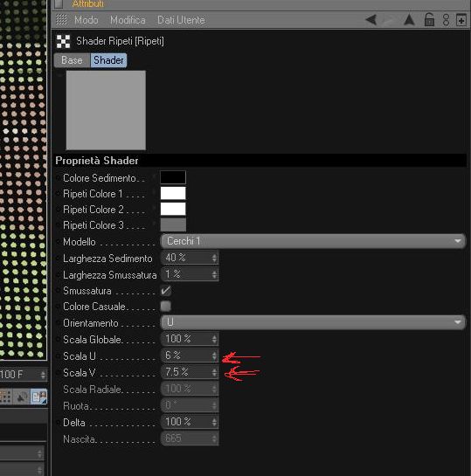The width and height of the screenshot is (471, 476).
Task: Open the Modello dropdown showing Cerchi 1
Action: 313,241
